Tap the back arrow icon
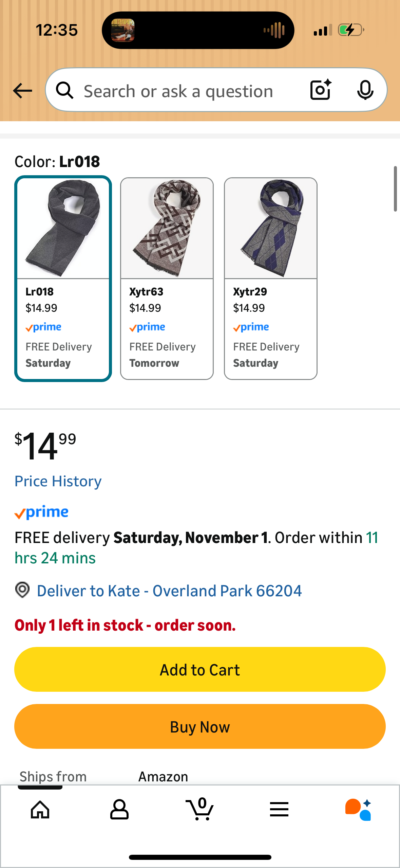This screenshot has width=400, height=868. click(x=22, y=91)
